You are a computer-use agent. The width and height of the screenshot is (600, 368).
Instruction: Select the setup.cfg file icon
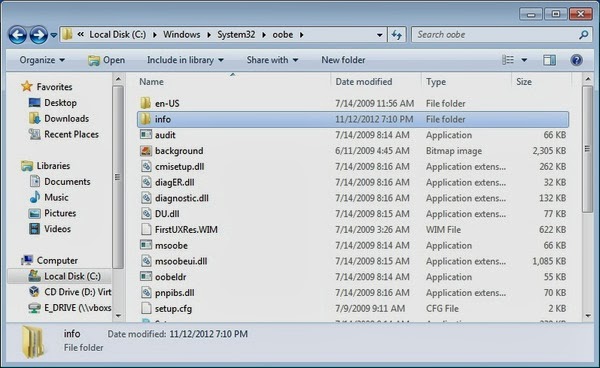tap(146, 308)
